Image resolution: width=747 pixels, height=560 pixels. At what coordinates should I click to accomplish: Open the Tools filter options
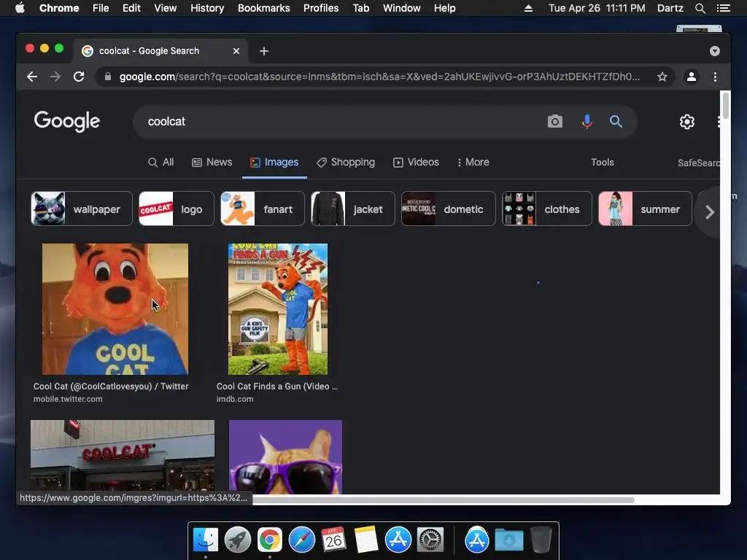(x=602, y=163)
